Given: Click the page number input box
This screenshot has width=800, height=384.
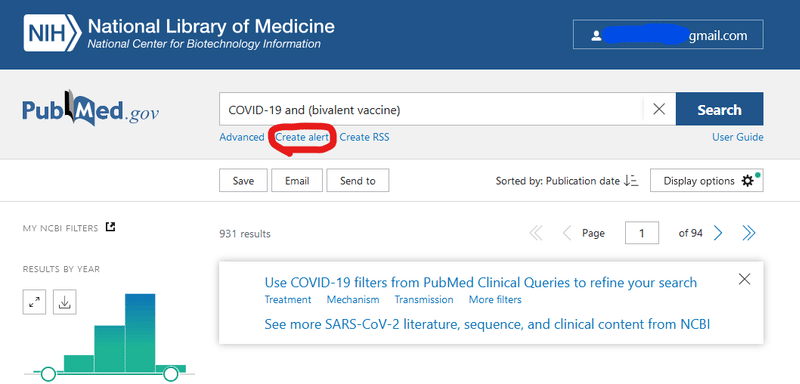Looking at the screenshot, I should (642, 233).
